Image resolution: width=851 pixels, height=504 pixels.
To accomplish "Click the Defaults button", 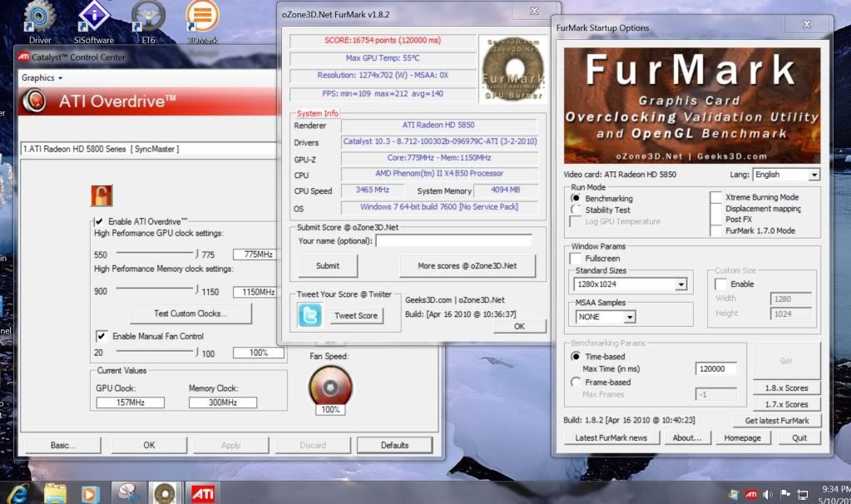I will point(394,445).
